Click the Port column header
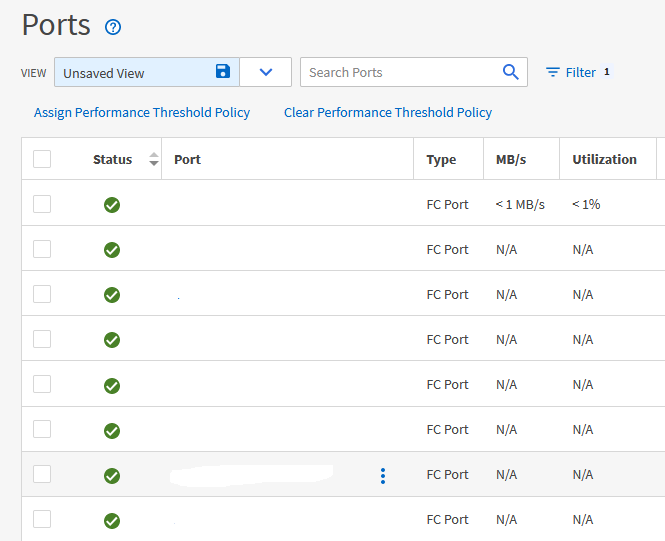The image size is (665, 541). pos(187,159)
